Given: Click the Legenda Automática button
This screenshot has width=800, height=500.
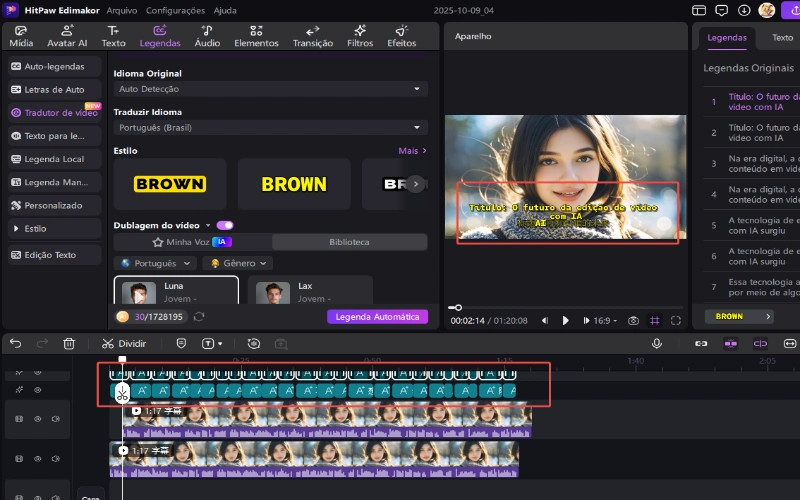Looking at the screenshot, I should pyautogui.click(x=377, y=316).
